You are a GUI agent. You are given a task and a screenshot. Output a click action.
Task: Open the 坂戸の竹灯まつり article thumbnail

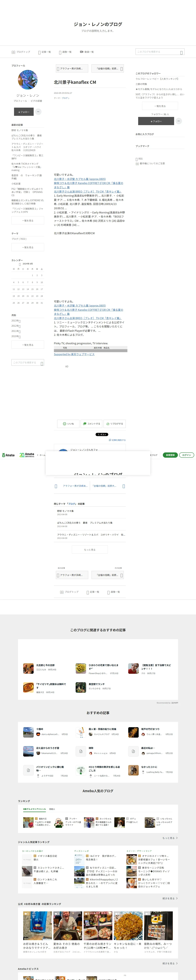tap(133, 732)
